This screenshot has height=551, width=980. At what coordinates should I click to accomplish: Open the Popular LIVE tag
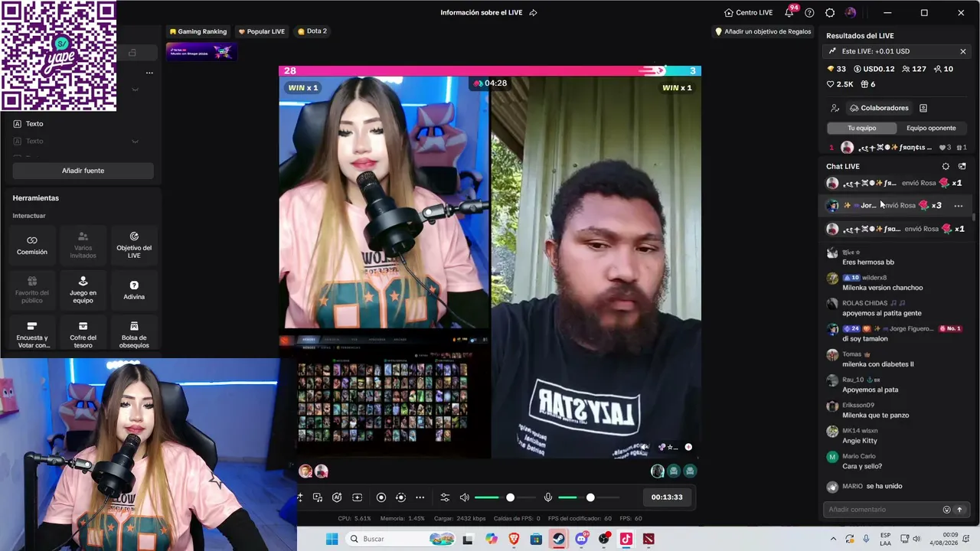[262, 31]
